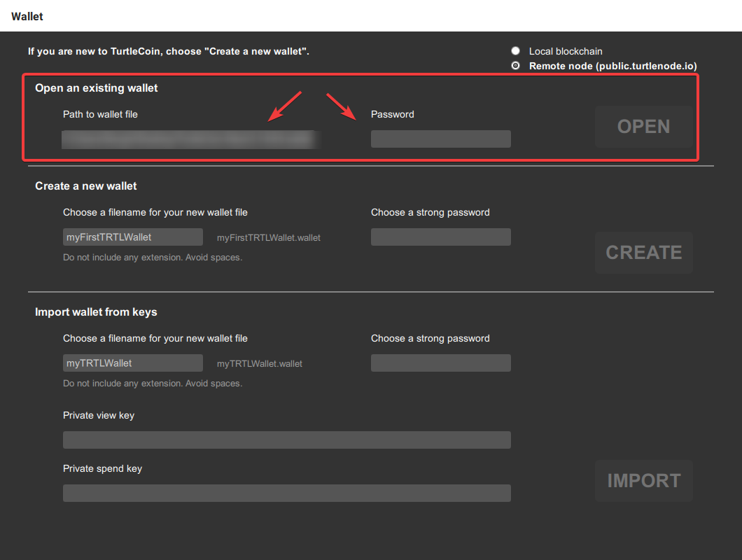
Task: Focus the Import wallet password field
Action: pyautogui.click(x=440, y=363)
